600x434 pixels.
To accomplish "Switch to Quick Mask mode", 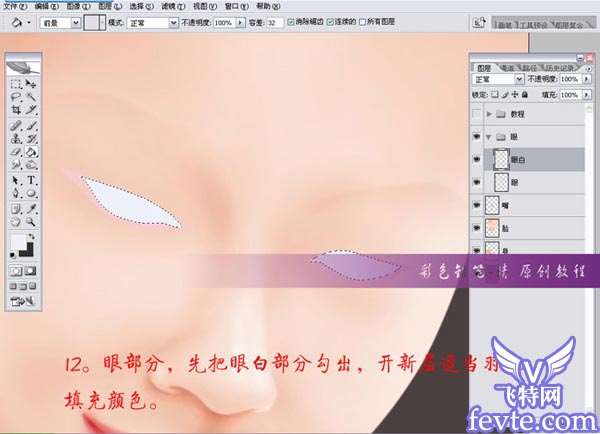I will 31,271.
